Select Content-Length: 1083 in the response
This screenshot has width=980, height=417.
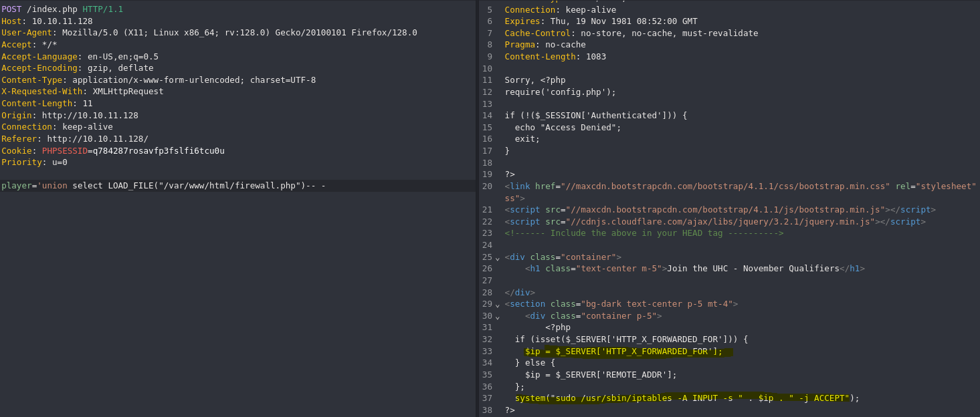coord(555,57)
